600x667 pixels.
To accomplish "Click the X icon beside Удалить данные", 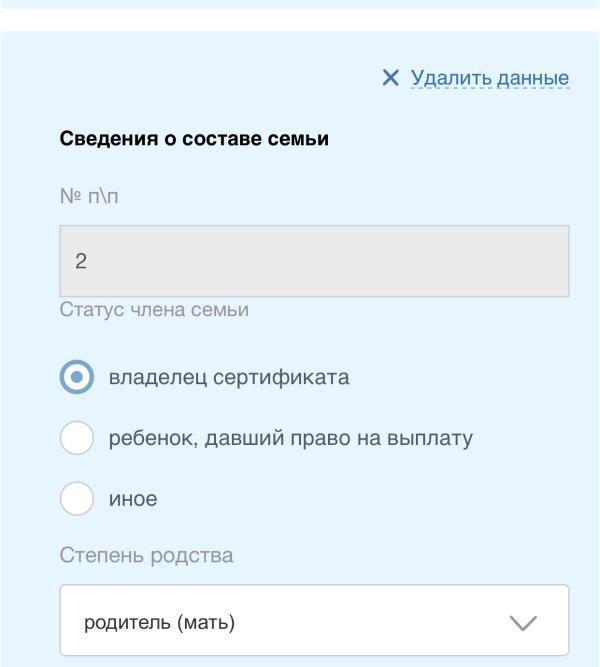I will (x=390, y=78).
